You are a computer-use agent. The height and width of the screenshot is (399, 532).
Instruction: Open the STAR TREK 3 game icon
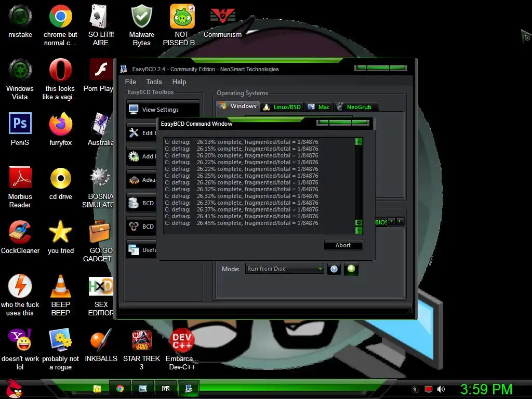tap(141, 350)
